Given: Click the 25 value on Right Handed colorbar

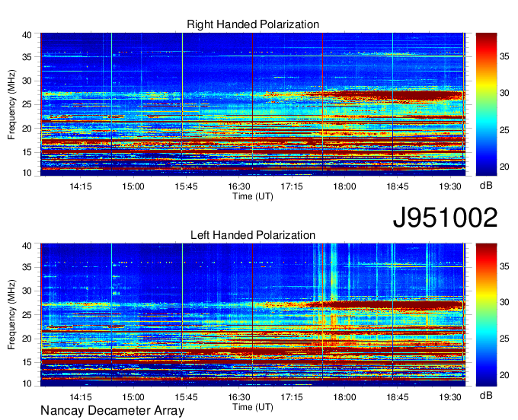Looking at the screenshot, I should point(504,130).
